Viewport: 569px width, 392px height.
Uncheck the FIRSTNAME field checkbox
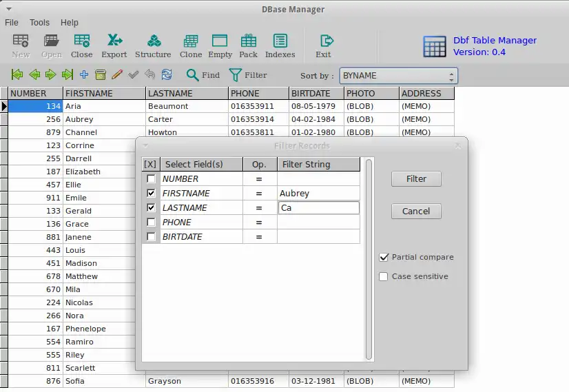pos(151,193)
